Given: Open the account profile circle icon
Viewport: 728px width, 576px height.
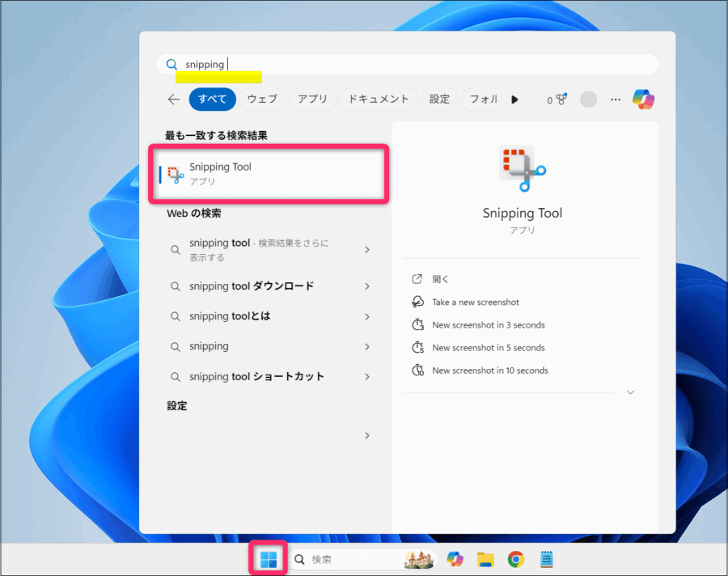Looking at the screenshot, I should [588, 99].
